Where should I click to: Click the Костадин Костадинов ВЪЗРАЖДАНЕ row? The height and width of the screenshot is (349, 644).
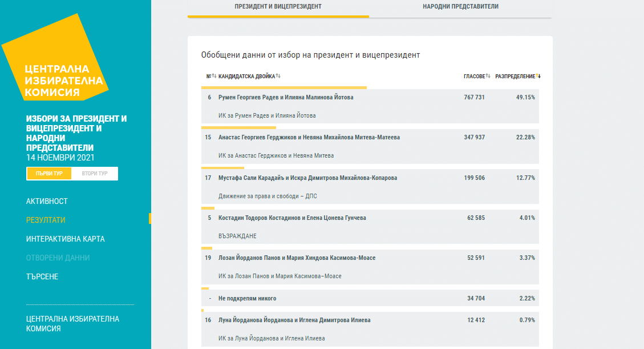pos(370,226)
